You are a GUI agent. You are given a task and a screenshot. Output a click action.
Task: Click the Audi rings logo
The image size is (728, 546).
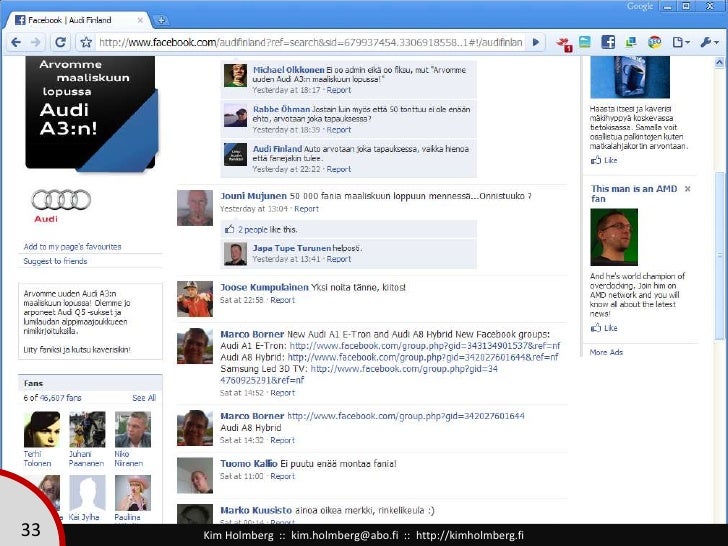(x=61, y=200)
